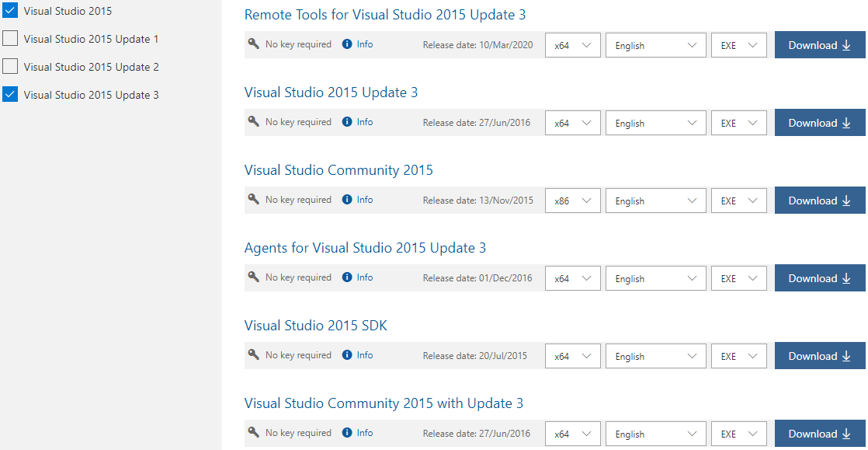Download Visual Studio Community 2015 with Update 3
The height and width of the screenshot is (450, 868).
click(820, 433)
